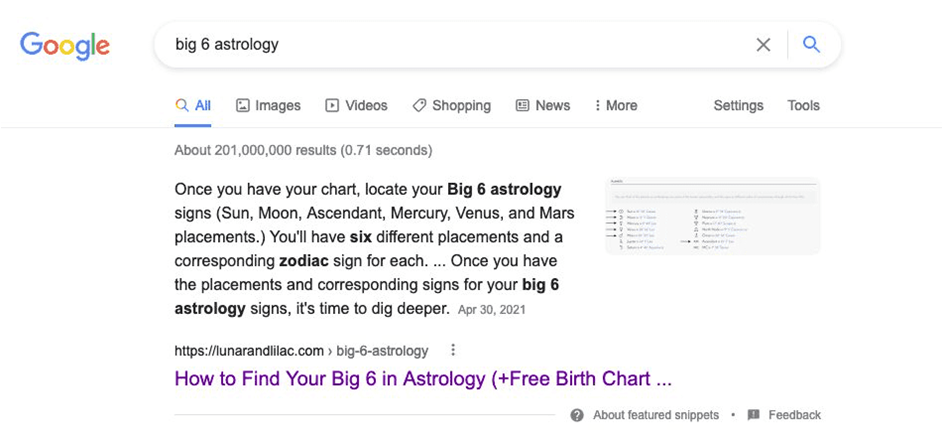Clear the search box with X icon

click(x=763, y=44)
